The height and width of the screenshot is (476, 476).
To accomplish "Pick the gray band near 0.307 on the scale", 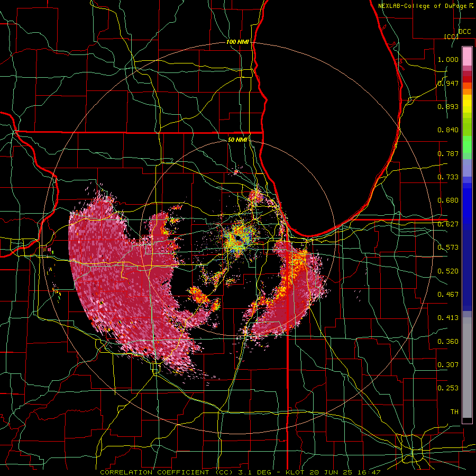I will click(x=467, y=368).
